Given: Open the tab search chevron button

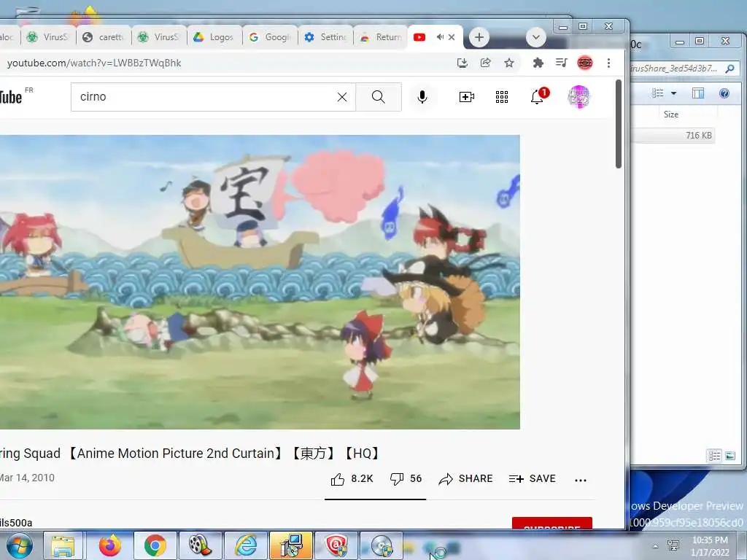Looking at the screenshot, I should coord(536,37).
